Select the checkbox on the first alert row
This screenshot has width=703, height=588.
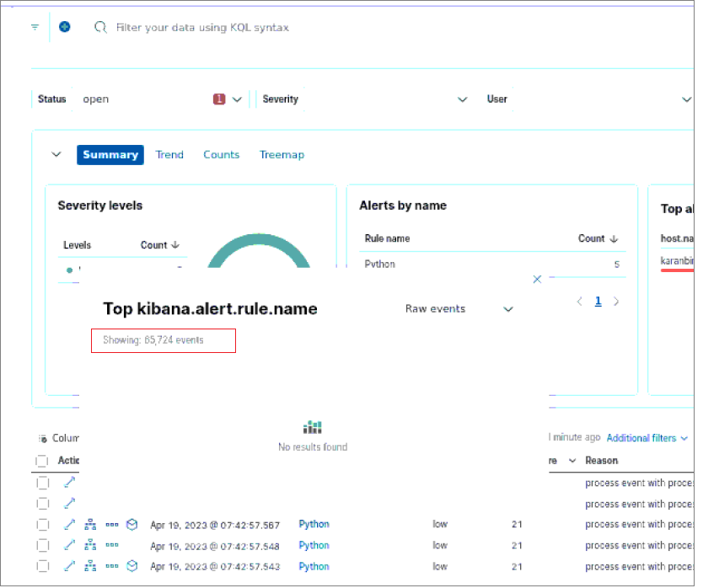tap(41, 482)
